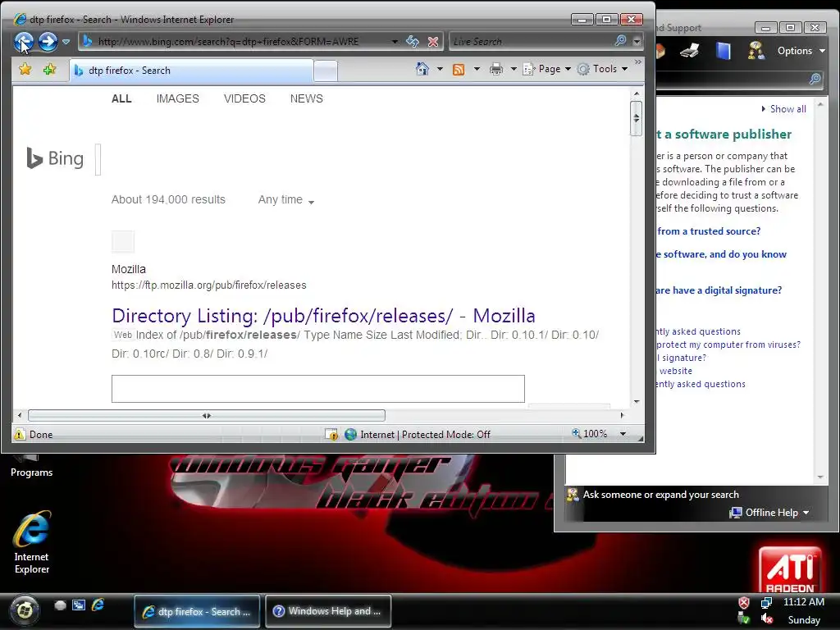Open the Offline Help dropdown
Screen dimensions: 840x630
tap(769, 513)
